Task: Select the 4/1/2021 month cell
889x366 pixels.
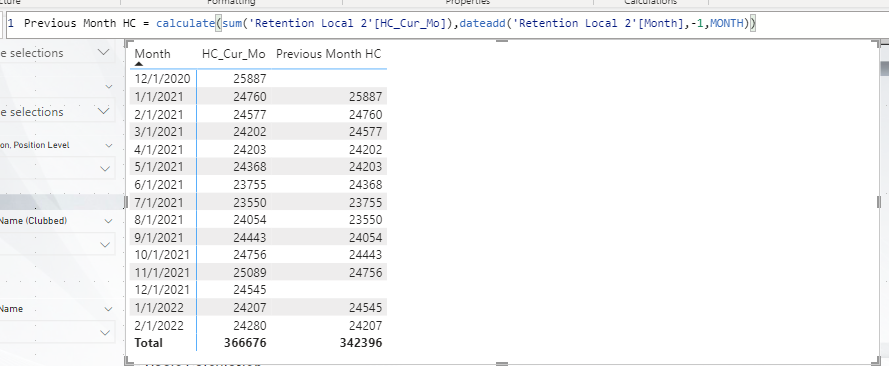Action: pos(159,150)
